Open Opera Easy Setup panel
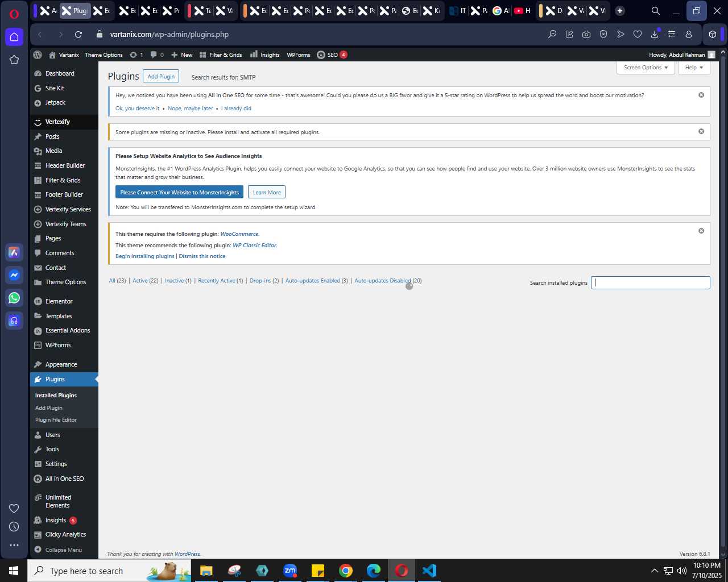This screenshot has width=728, height=582. click(x=672, y=35)
